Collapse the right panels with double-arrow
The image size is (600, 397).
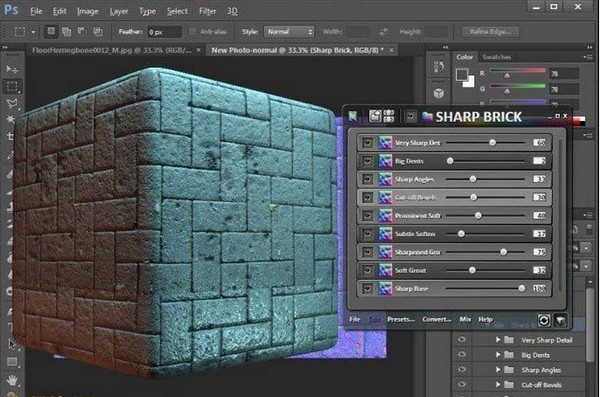[590, 47]
